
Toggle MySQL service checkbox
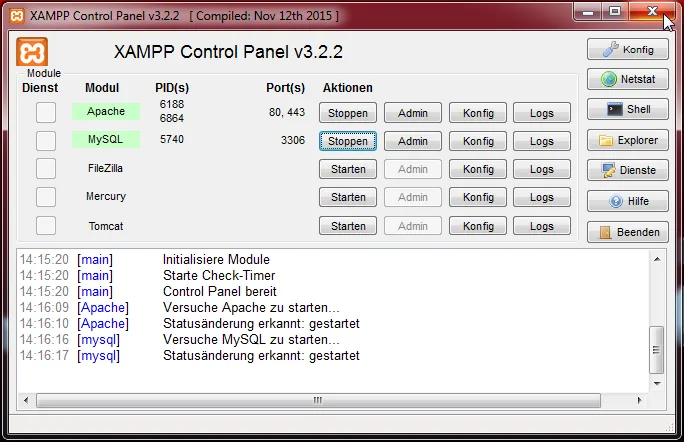[x=46, y=141]
